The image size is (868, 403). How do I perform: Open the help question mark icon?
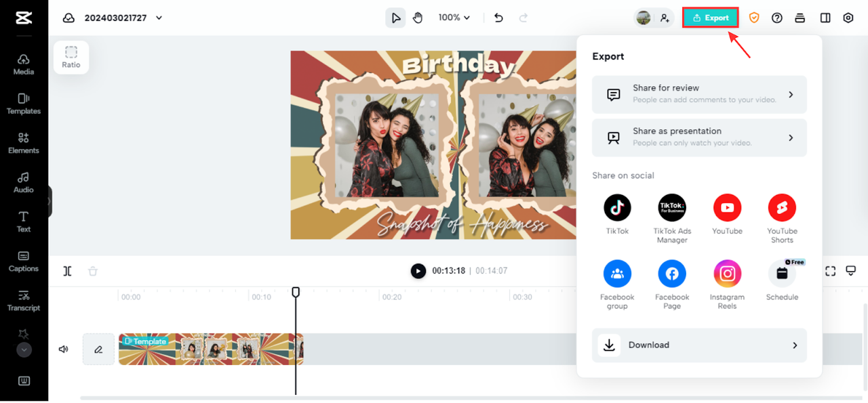click(777, 18)
